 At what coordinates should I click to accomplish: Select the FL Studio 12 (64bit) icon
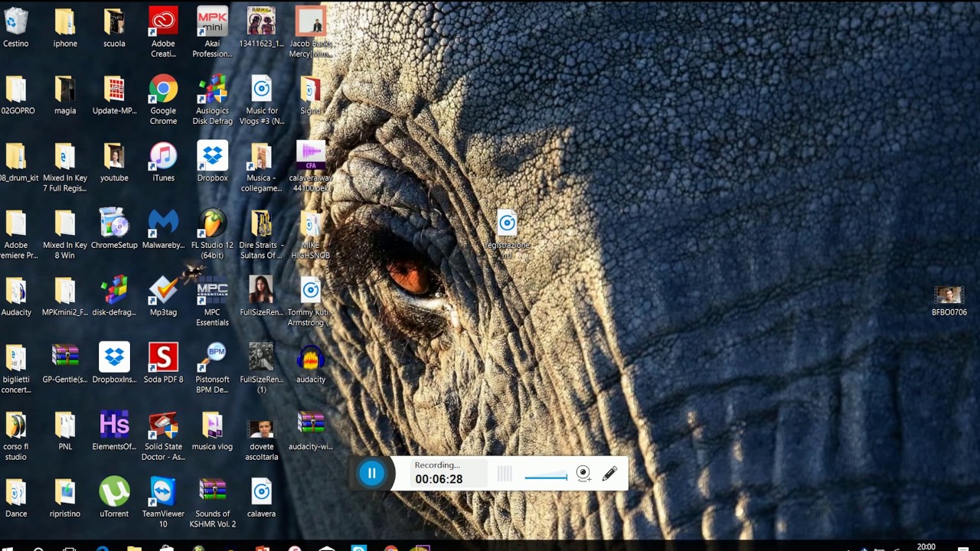click(212, 225)
